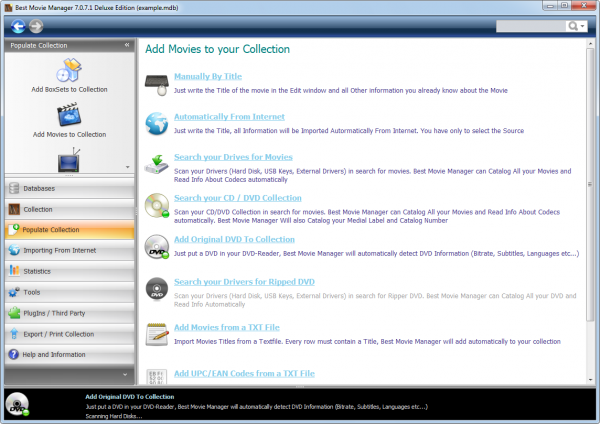Screen dimensions: 600x424
Task: Open Add Movies from a TXT File link
Action: pos(227,328)
